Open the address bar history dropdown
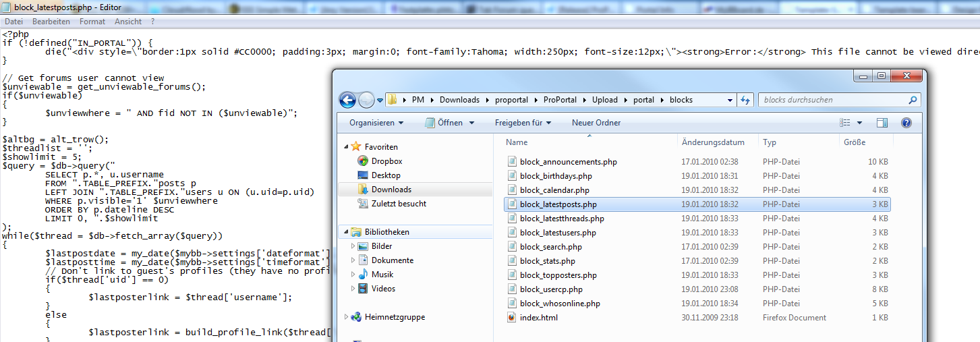 731,100
